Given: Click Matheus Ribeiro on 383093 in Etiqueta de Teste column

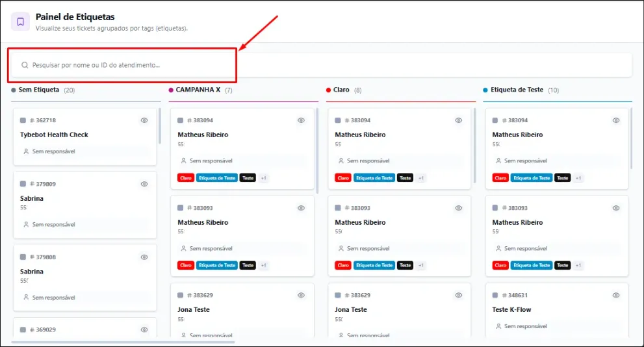Looking at the screenshot, I should coord(517,222).
